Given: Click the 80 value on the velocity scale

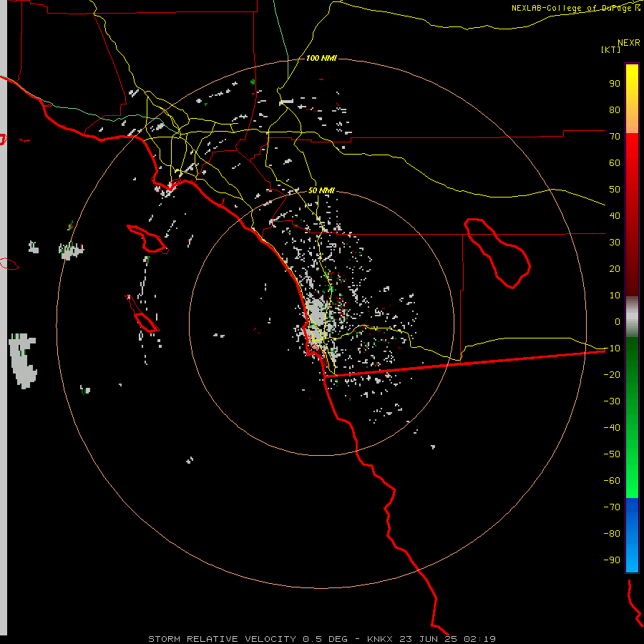Looking at the screenshot, I should tap(615, 110).
